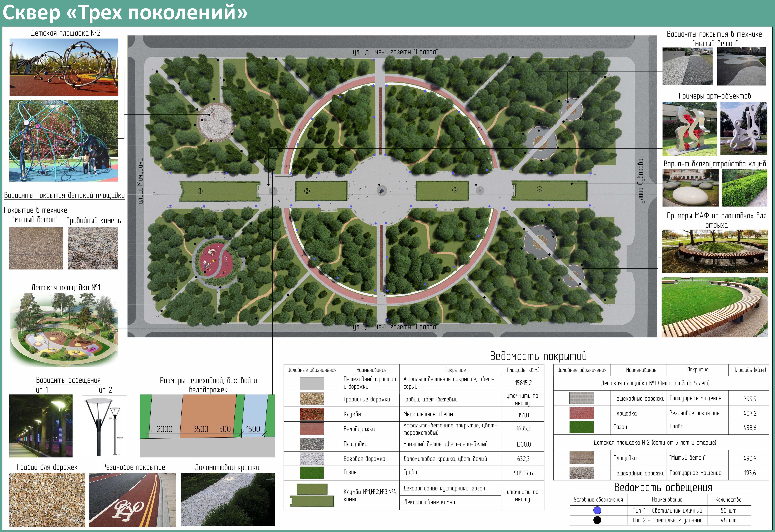
Task: Click the Тип 1 night lighting photo
Action: click(x=41, y=426)
